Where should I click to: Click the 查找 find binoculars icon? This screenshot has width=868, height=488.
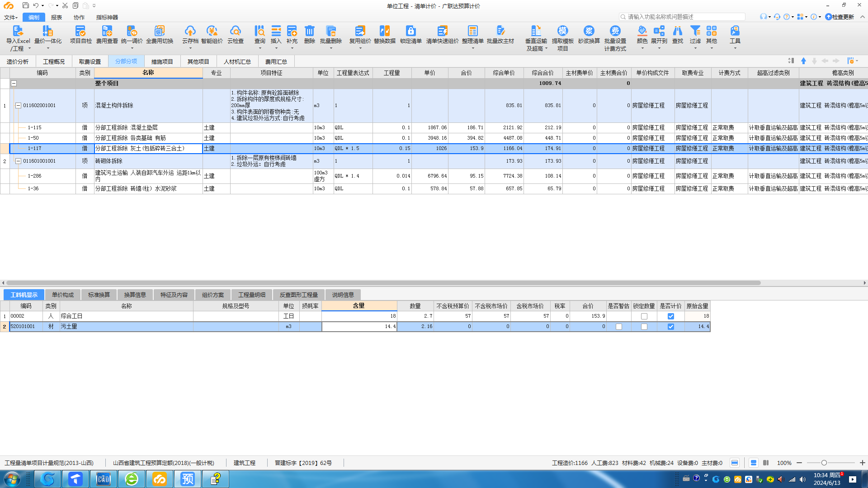point(677,31)
